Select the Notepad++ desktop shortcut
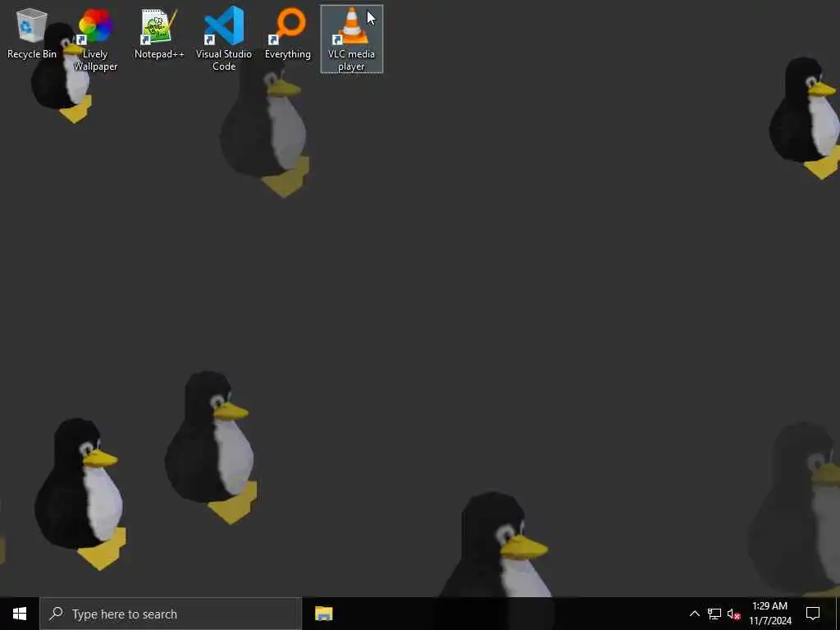This screenshot has width=840, height=630. [159, 33]
